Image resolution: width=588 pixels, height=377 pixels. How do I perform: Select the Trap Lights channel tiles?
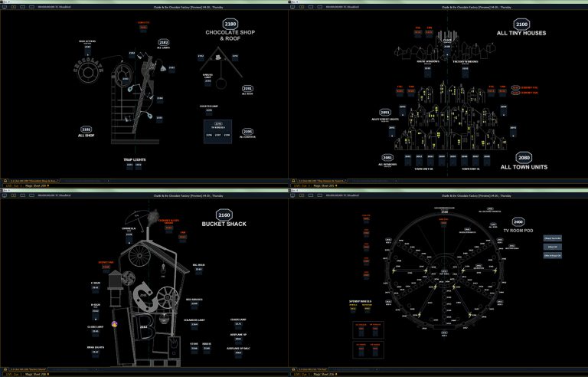click(x=134, y=165)
